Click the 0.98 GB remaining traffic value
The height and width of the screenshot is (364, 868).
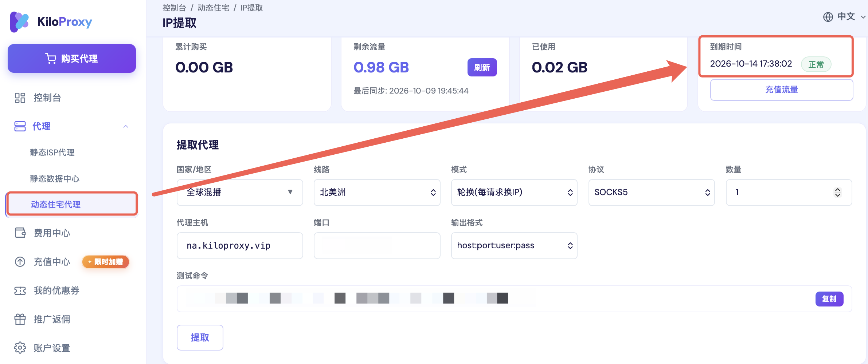(381, 67)
